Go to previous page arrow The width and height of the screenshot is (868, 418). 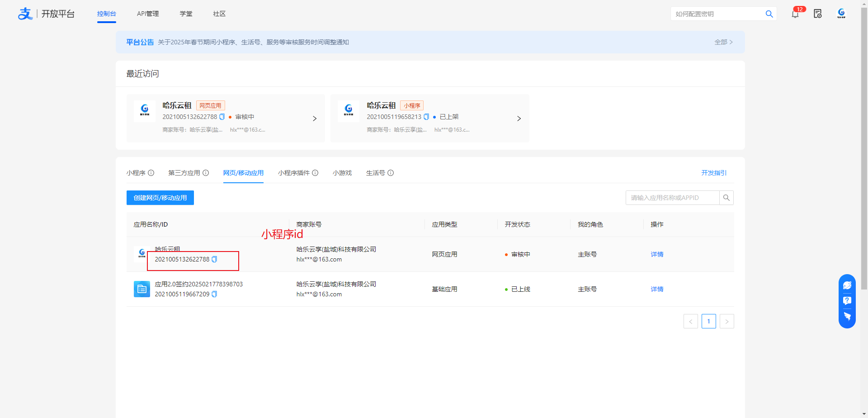click(x=691, y=321)
